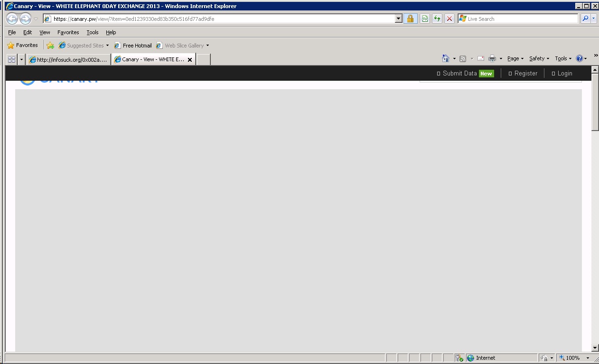
Task: Expand the address bar autocomplete dropdown
Action: 399,19
